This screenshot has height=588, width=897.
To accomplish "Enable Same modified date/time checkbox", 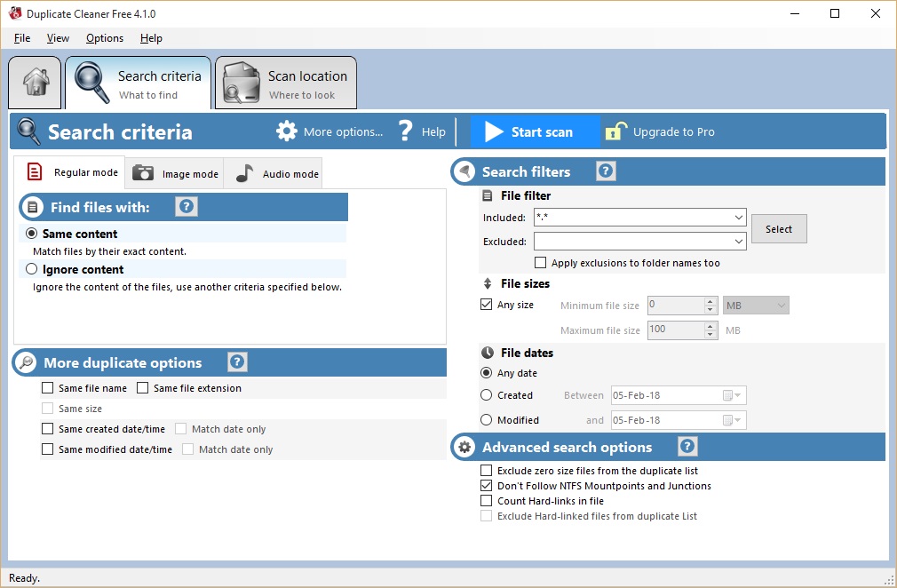I will pyautogui.click(x=47, y=449).
